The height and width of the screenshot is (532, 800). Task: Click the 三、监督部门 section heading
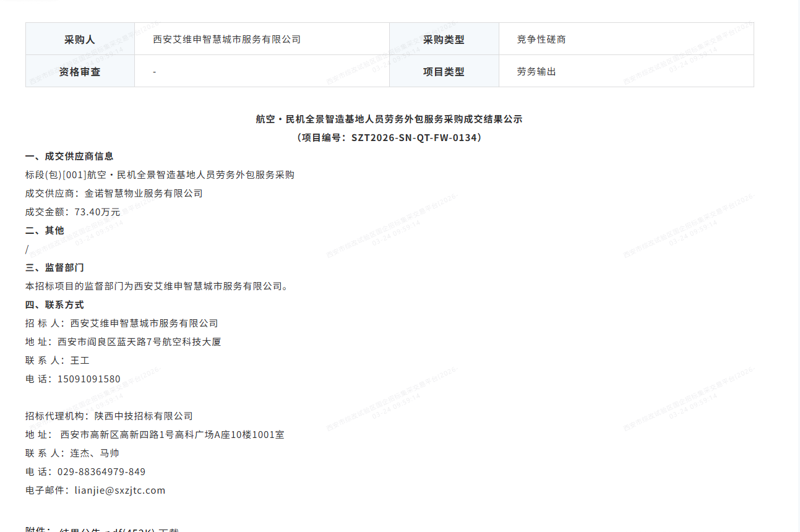pos(54,268)
